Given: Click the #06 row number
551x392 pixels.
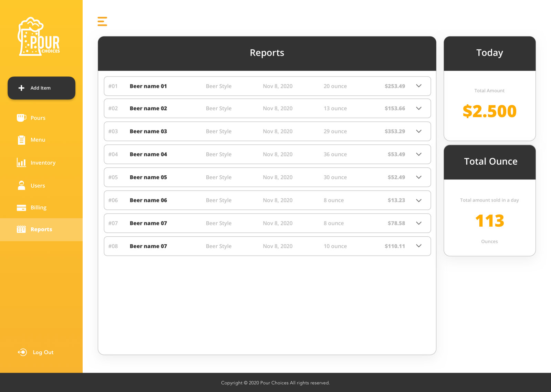Looking at the screenshot, I should click(x=113, y=200).
